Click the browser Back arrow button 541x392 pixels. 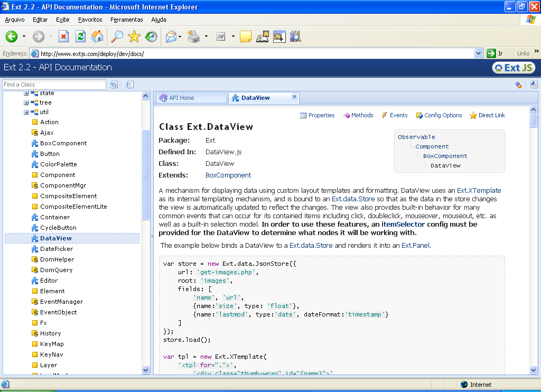[x=12, y=36]
